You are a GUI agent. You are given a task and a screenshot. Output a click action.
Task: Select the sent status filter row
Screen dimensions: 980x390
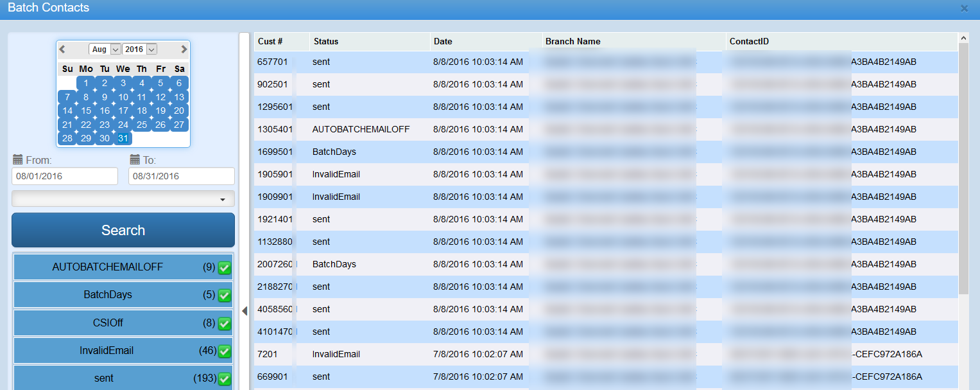104,378
